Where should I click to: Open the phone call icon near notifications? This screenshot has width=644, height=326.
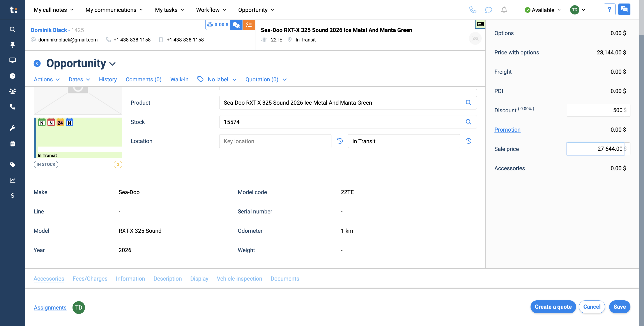click(473, 10)
